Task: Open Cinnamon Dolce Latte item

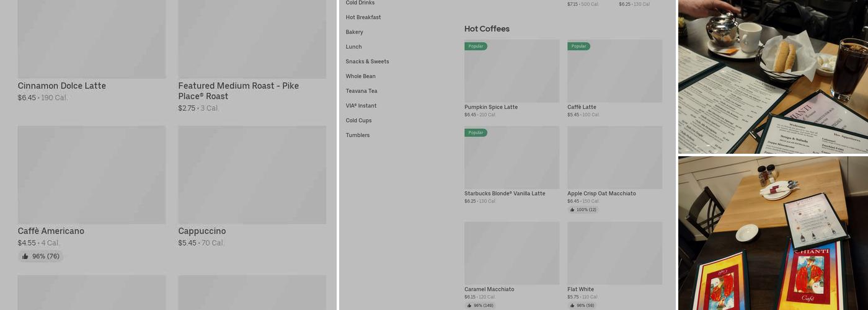Action: coord(62,86)
